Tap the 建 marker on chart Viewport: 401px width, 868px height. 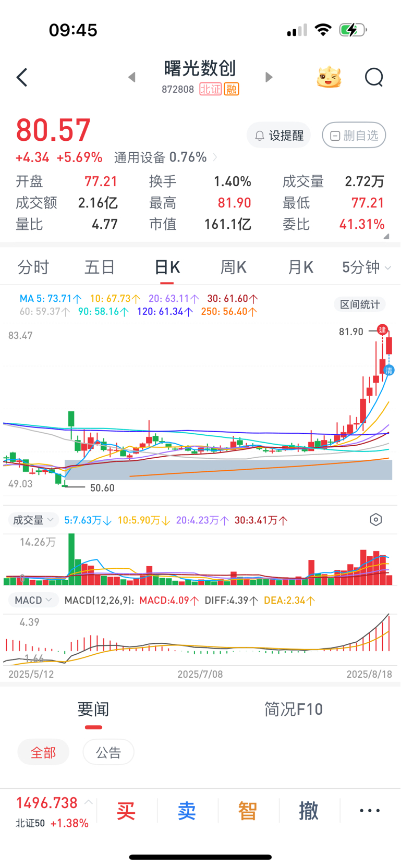[382, 329]
